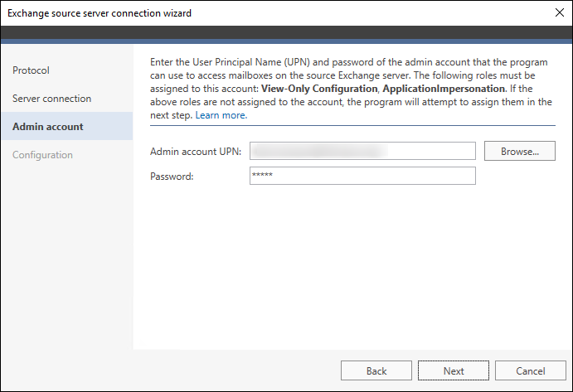
Task: Open the Learn more link
Action: [221, 115]
